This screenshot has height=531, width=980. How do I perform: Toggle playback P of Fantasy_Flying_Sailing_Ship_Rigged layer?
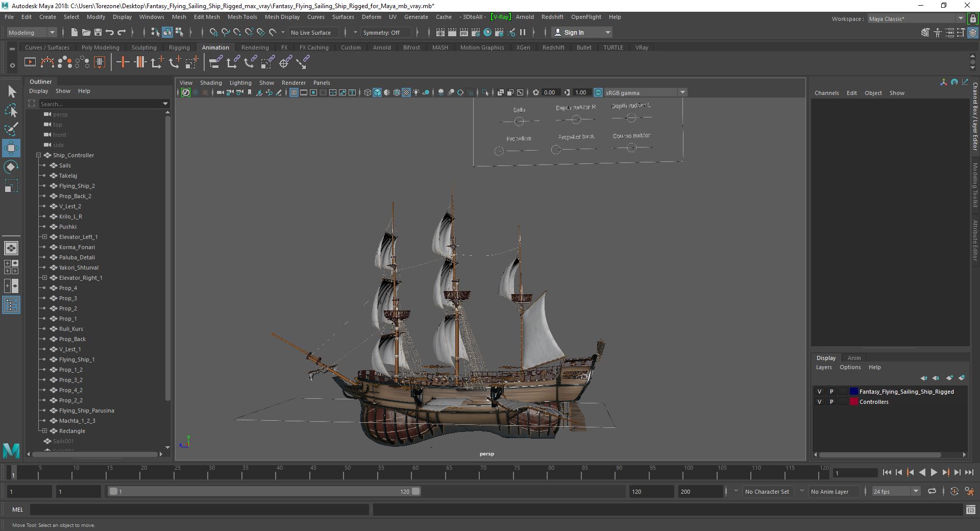point(831,392)
